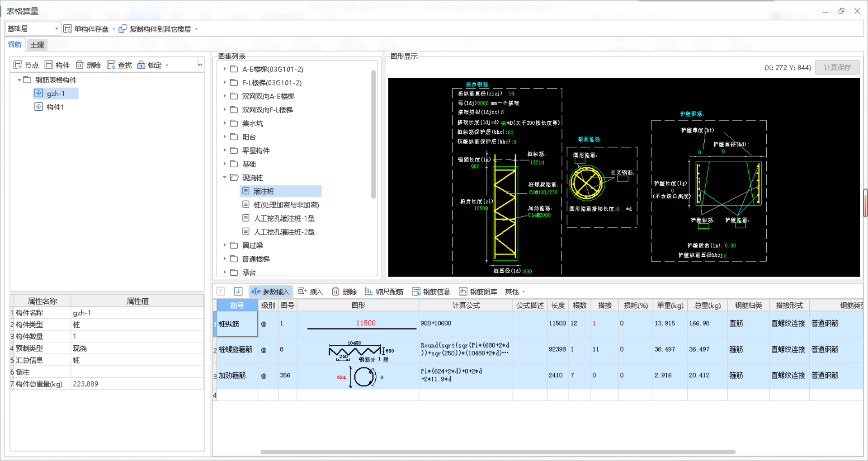This screenshot has height=461, width=868.
Task: Click the 构件 add-component icon
Action: (x=49, y=65)
